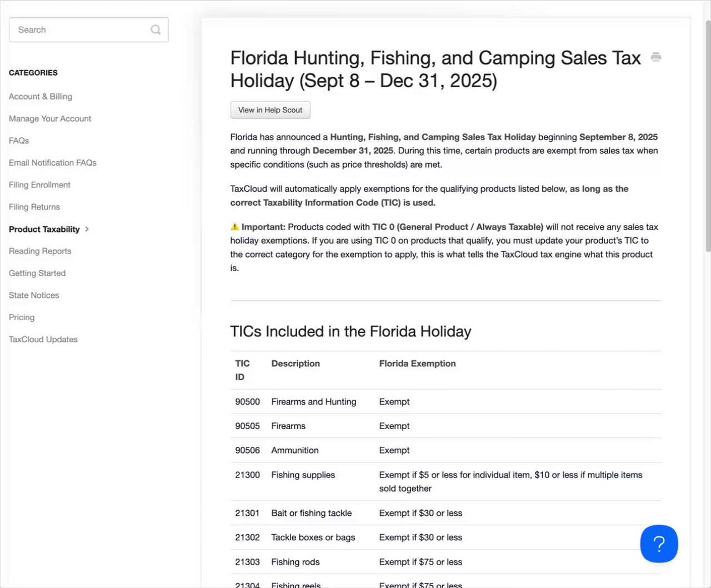Click the Firearms and Hunting description cell
711x588 pixels.
point(314,402)
